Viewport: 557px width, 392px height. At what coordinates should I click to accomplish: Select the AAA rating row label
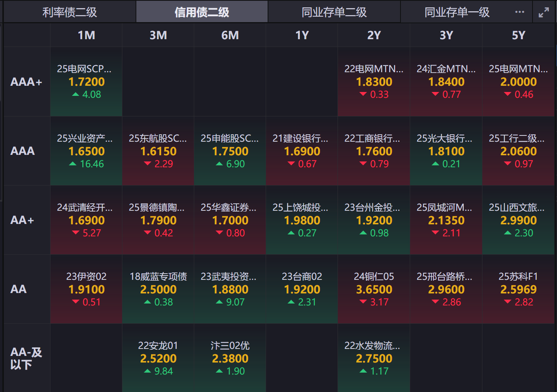click(x=23, y=151)
